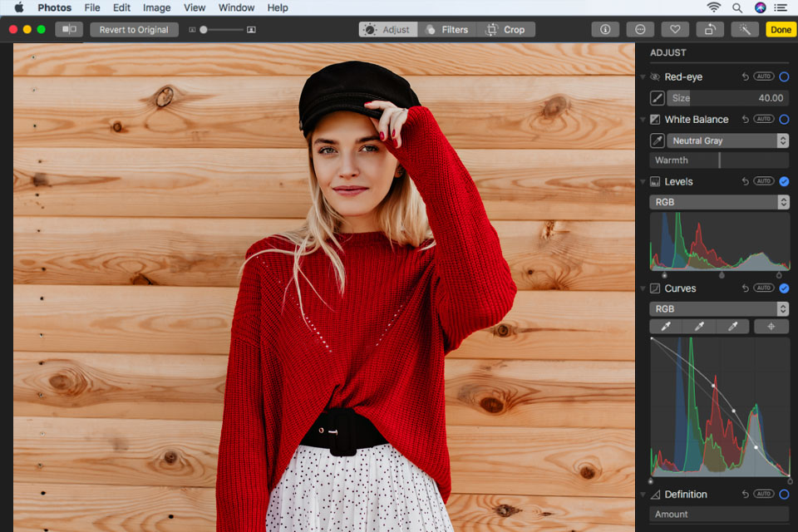Adjust the Warmth slider

coord(719,160)
